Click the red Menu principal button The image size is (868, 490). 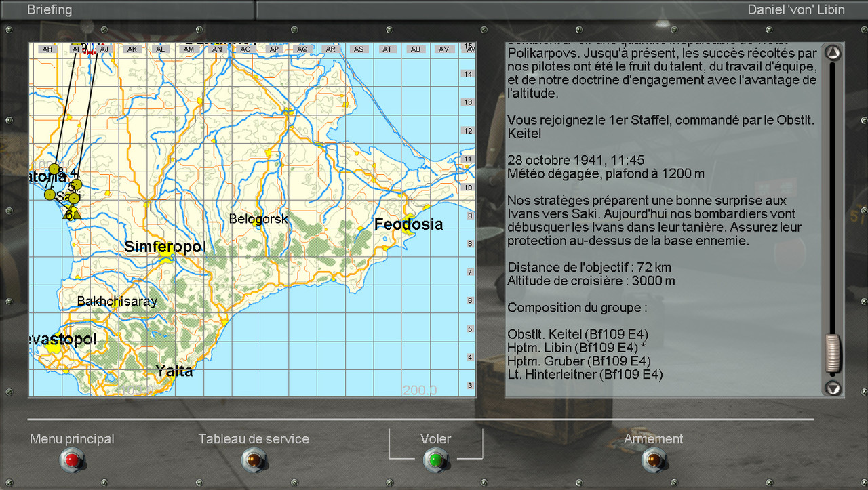tap(72, 461)
